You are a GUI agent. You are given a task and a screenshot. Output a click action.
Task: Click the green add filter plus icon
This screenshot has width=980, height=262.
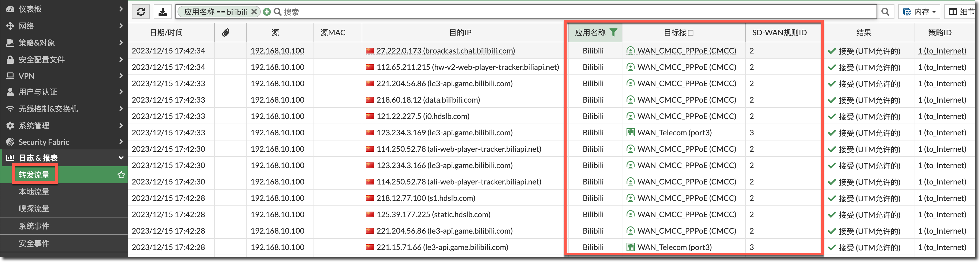tap(267, 12)
